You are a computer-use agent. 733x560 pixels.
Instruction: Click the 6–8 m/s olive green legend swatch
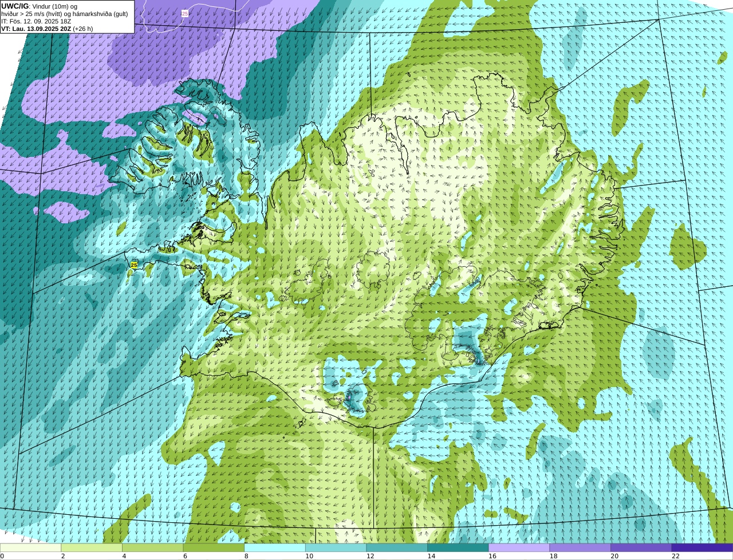click(x=214, y=547)
